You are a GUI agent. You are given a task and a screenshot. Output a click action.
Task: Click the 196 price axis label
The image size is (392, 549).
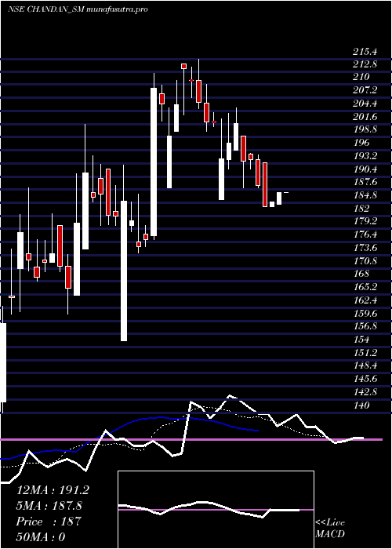pos(361,143)
